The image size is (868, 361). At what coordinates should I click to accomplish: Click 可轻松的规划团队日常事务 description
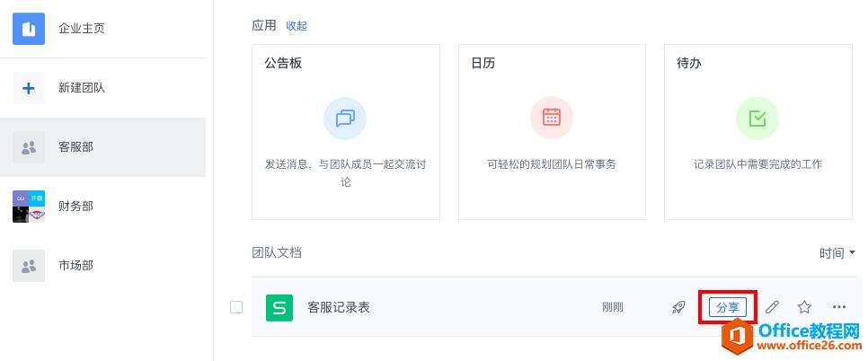coord(552,164)
